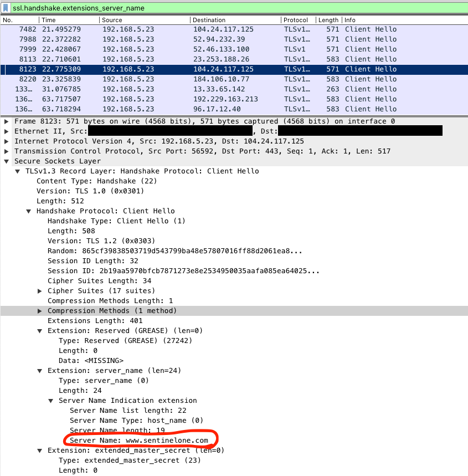
Task: Expand the Frame 8123 details
Action: [x=7, y=121]
